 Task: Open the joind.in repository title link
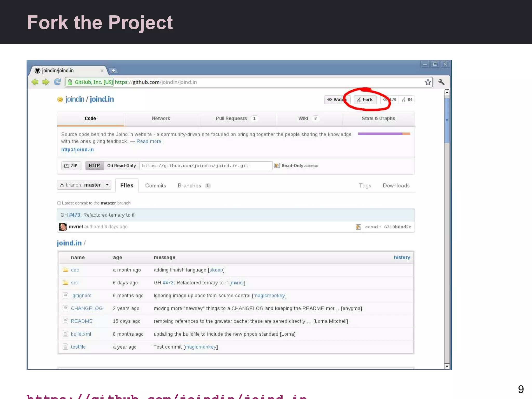(x=102, y=99)
